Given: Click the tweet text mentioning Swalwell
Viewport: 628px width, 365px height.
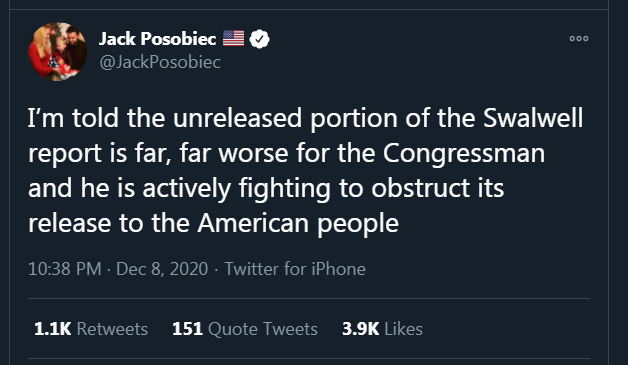Looking at the screenshot, I should click(306, 170).
